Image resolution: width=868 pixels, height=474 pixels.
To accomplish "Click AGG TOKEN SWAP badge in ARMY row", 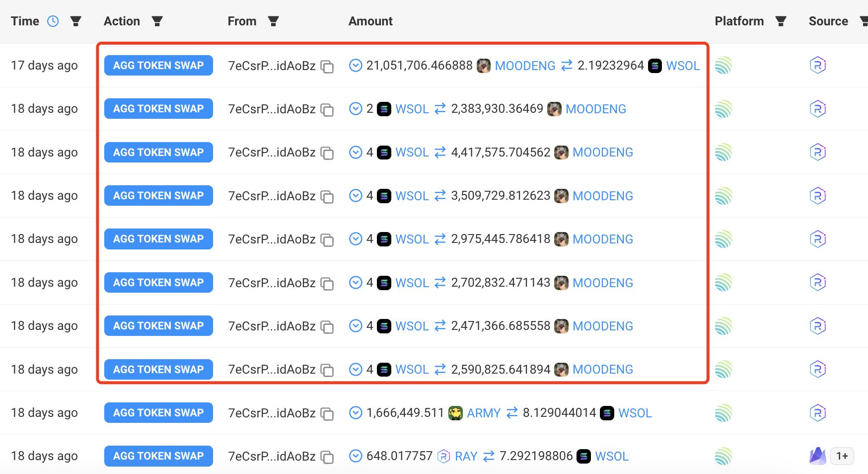I will (x=158, y=413).
